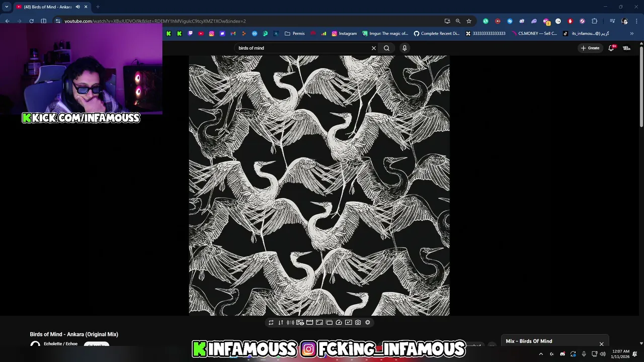Open the 333333333333333 bookmark
This screenshot has width=644, height=362.
coord(486,34)
